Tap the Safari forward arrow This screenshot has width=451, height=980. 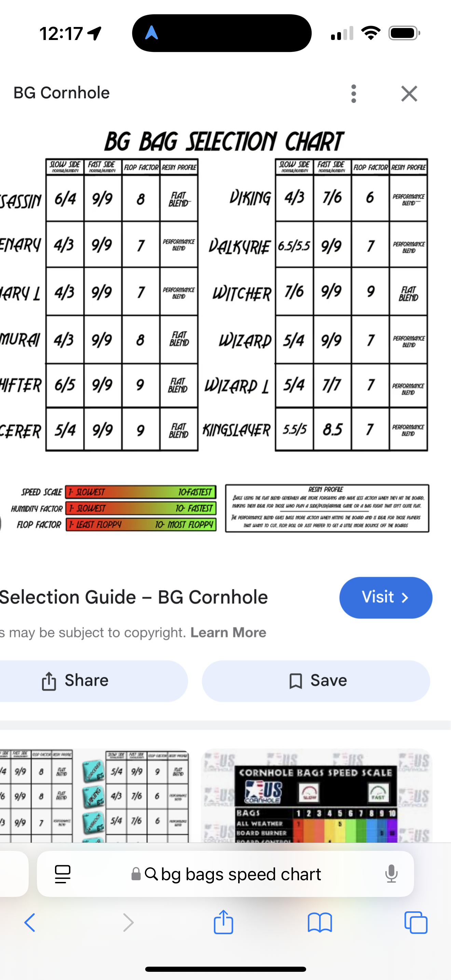(128, 923)
